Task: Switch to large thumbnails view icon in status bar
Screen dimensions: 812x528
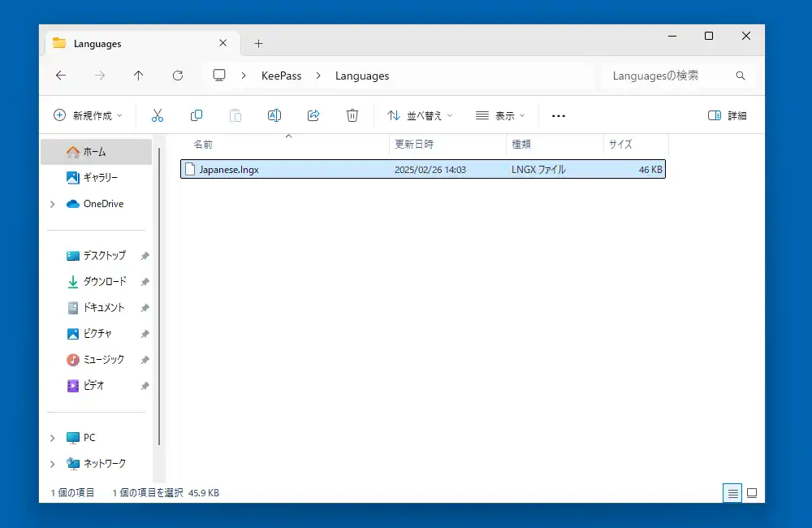Action: (752, 493)
